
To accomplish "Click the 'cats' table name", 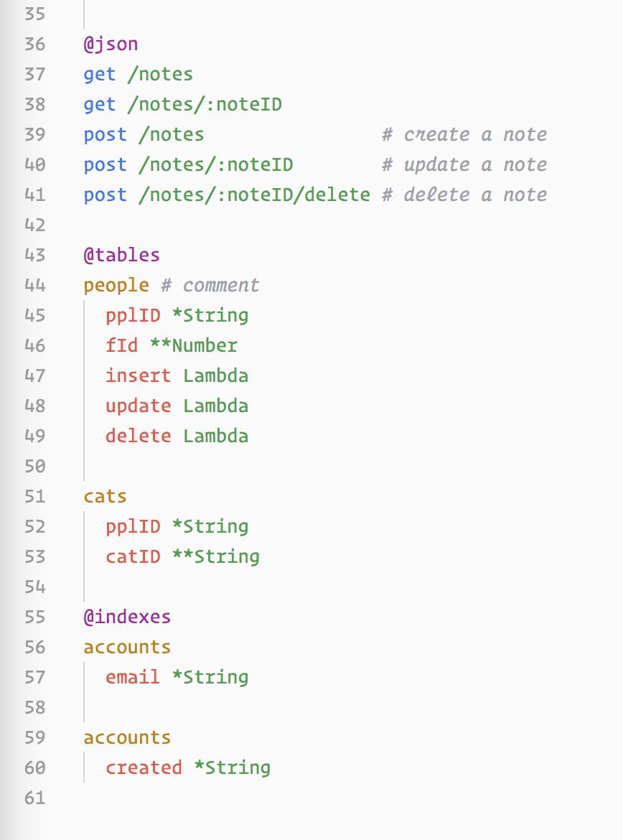I will click(105, 496).
